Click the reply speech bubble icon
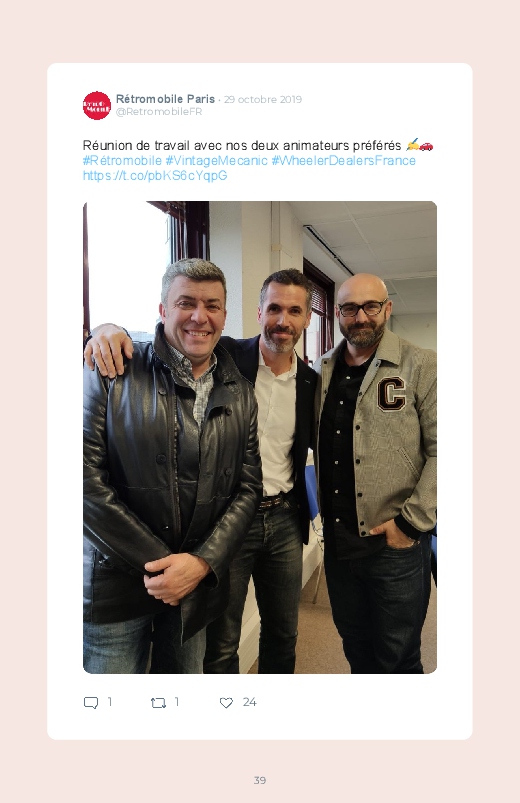The height and width of the screenshot is (803, 520). [91, 703]
